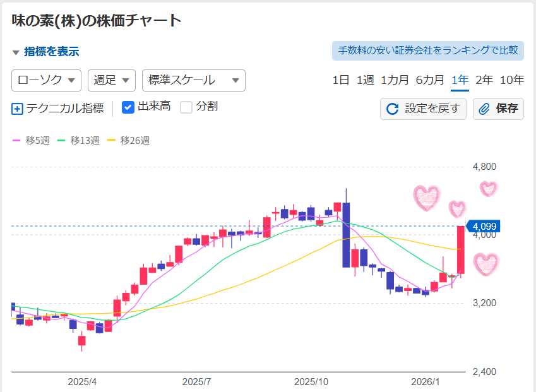This screenshot has height=392, width=536.
Task: Select the 6カ月 period tab
Action: tap(430, 80)
